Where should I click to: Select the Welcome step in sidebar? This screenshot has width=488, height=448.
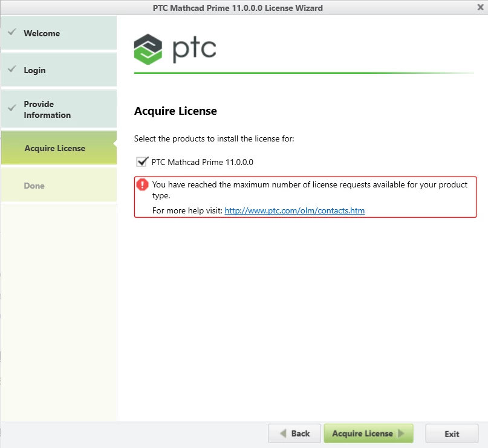pyautogui.click(x=59, y=33)
